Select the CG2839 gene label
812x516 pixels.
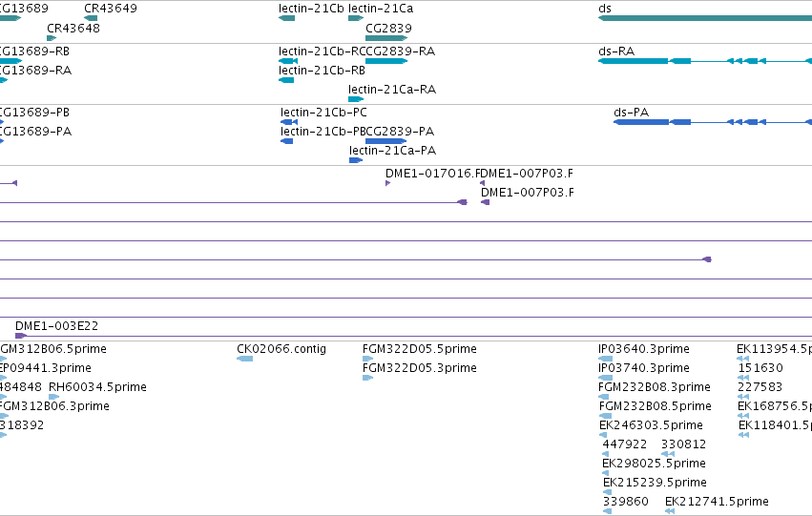coord(388,28)
